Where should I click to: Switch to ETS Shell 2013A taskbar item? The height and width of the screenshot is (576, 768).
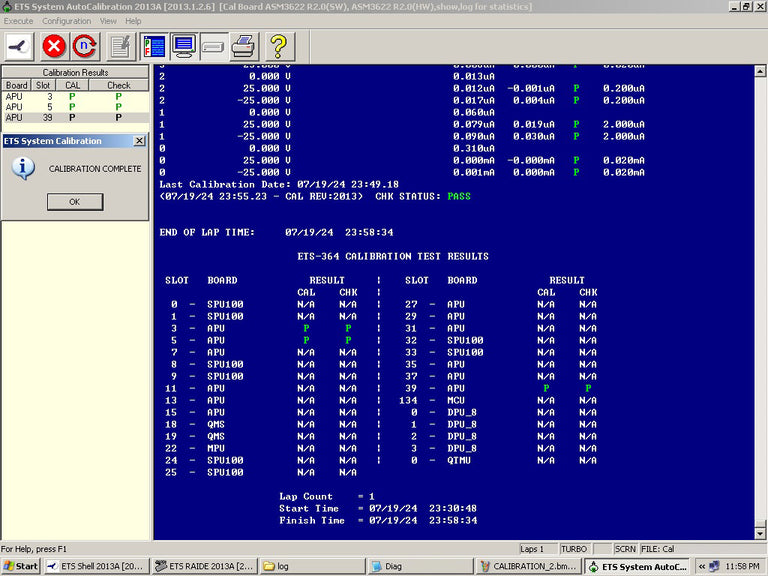tap(96, 566)
